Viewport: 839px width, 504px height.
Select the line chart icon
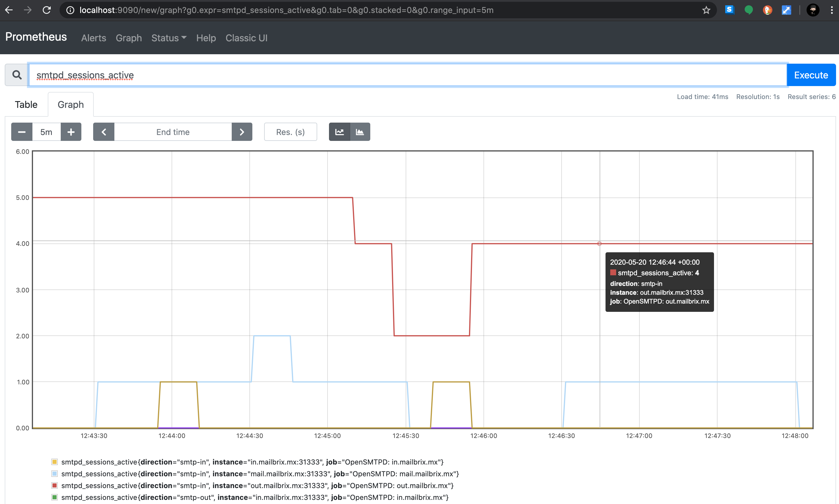339,132
